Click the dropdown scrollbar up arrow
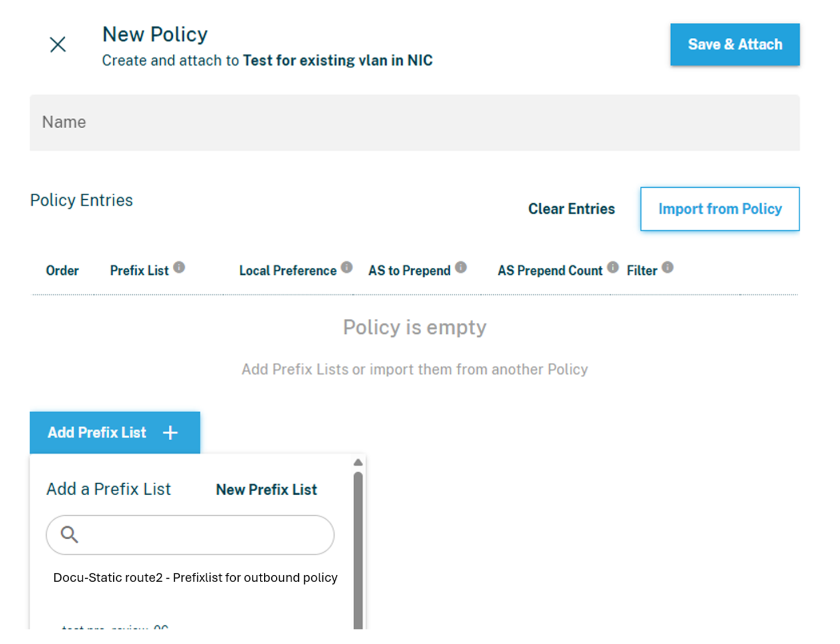840x644 pixels. [x=358, y=463]
